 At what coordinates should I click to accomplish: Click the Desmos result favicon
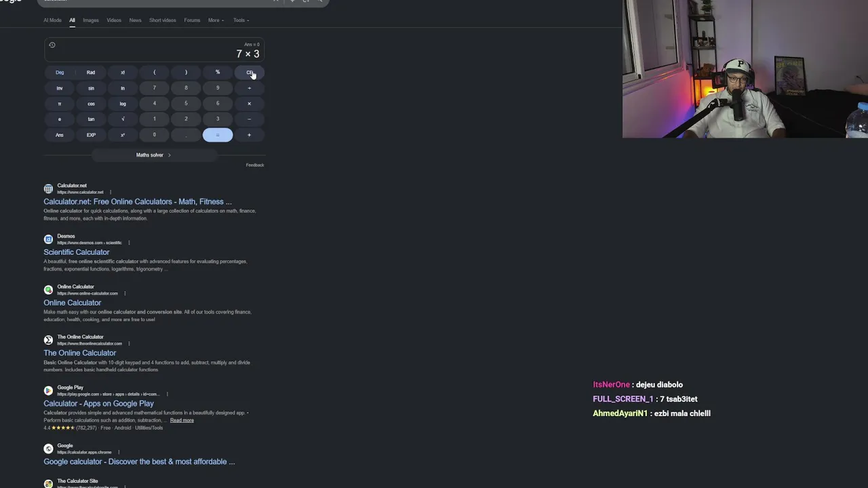[48, 239]
